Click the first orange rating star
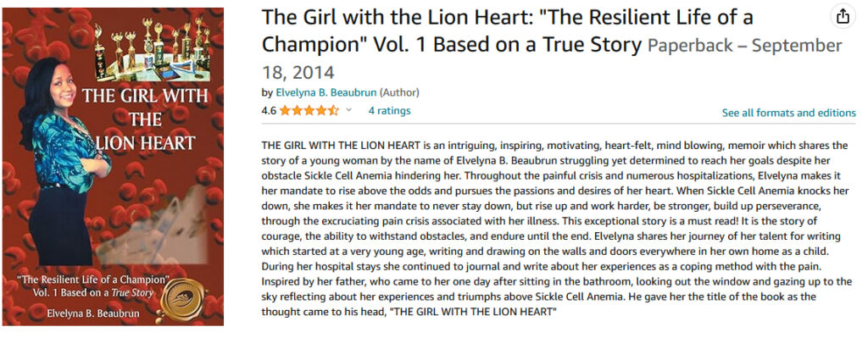Image resolution: width=868 pixels, height=338 pixels. [285, 111]
